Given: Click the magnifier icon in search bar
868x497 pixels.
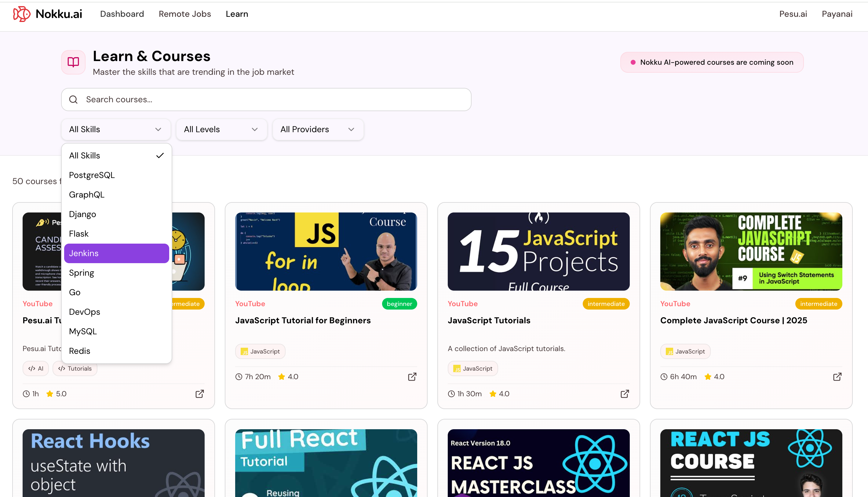Looking at the screenshot, I should tap(73, 99).
